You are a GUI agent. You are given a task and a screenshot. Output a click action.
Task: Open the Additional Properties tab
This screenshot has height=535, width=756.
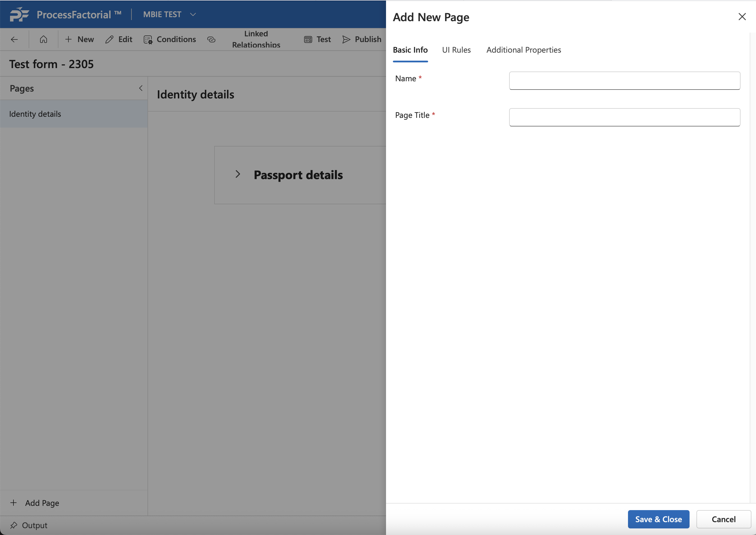tap(523, 50)
